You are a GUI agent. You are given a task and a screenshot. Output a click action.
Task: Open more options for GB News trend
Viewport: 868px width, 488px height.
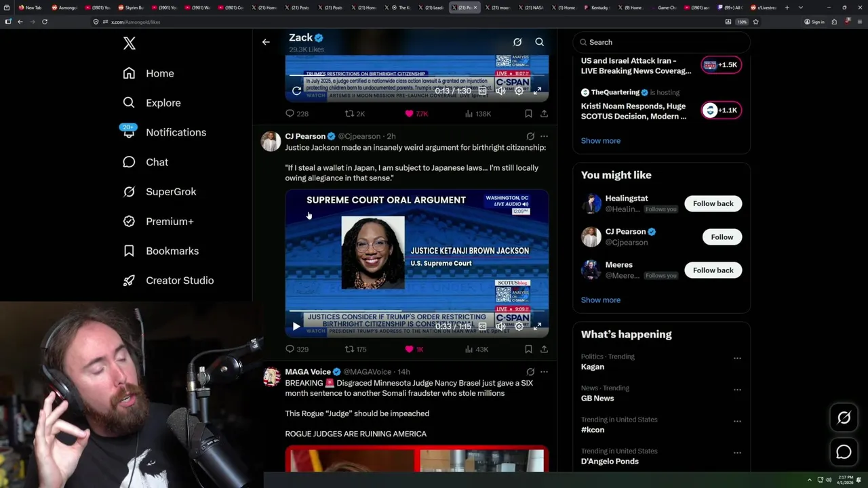pyautogui.click(x=737, y=390)
